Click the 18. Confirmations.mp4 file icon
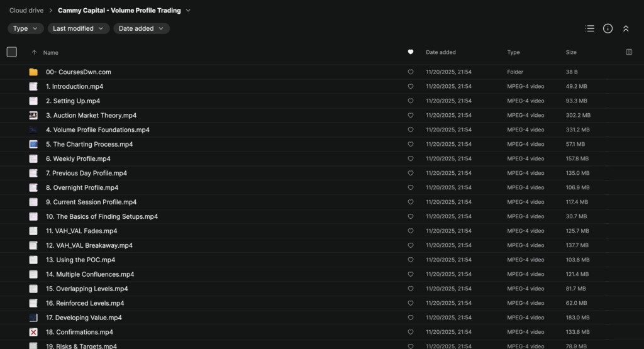 pos(33,332)
